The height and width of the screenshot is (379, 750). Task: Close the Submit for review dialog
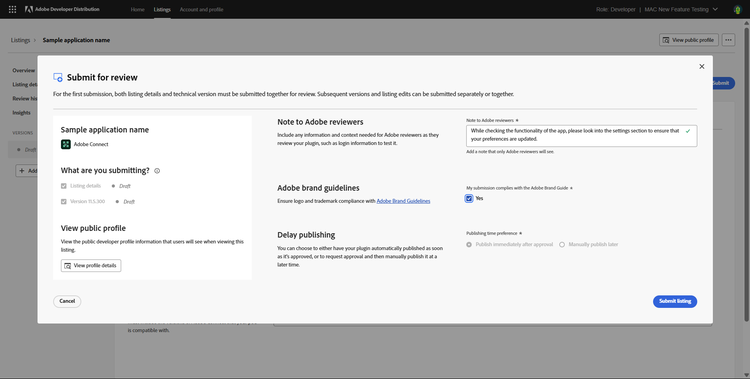pos(702,67)
